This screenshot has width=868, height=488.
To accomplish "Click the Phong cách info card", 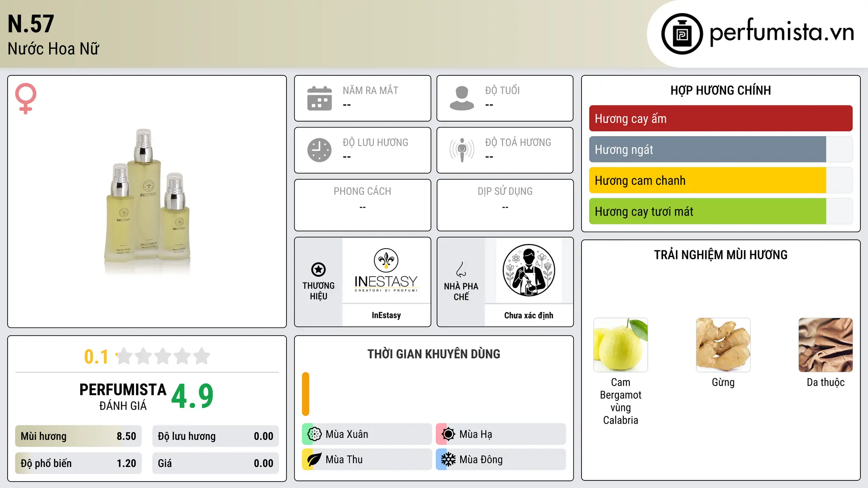I will 362,205.
